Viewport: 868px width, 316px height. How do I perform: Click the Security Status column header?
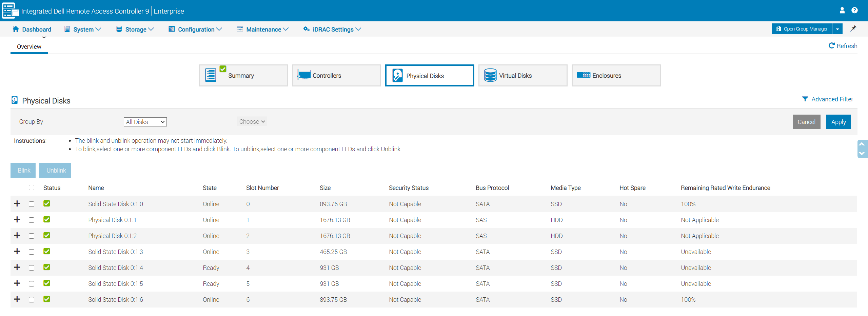409,188
